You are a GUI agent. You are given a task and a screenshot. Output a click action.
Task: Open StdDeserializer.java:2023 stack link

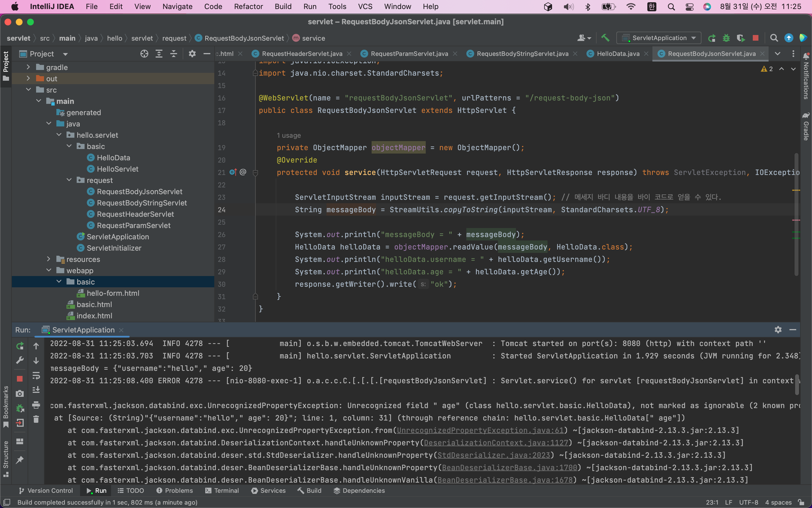(x=494, y=455)
